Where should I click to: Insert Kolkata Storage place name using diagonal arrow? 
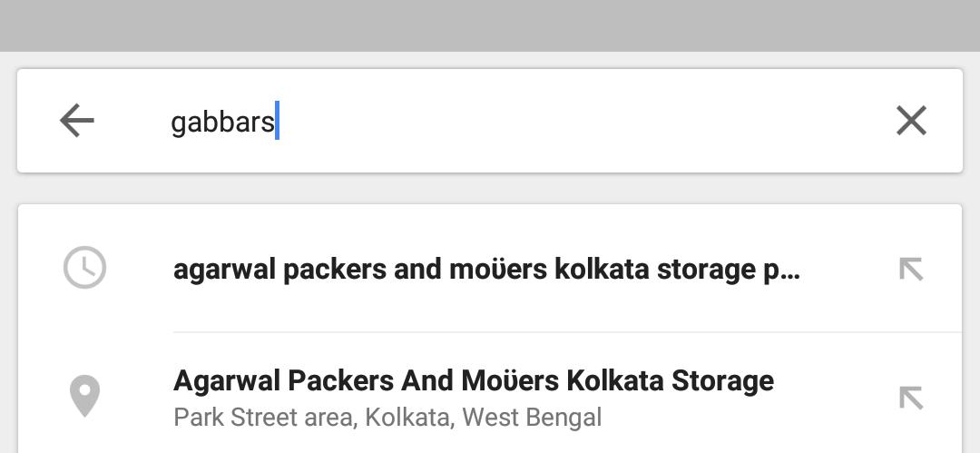click(911, 398)
